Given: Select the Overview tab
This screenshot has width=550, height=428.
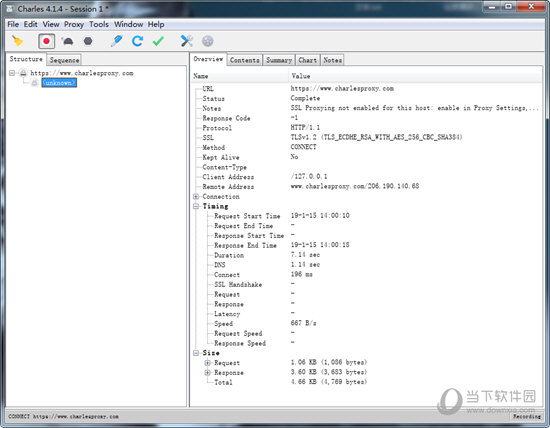Looking at the screenshot, I should tap(208, 59).
